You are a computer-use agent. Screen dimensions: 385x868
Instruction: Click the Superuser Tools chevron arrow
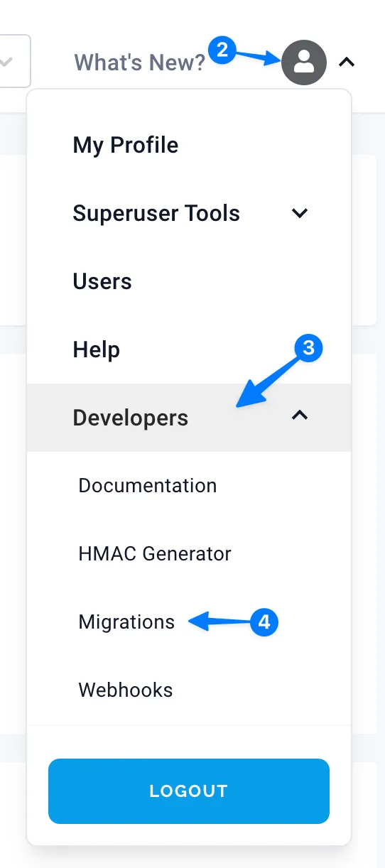point(300,213)
